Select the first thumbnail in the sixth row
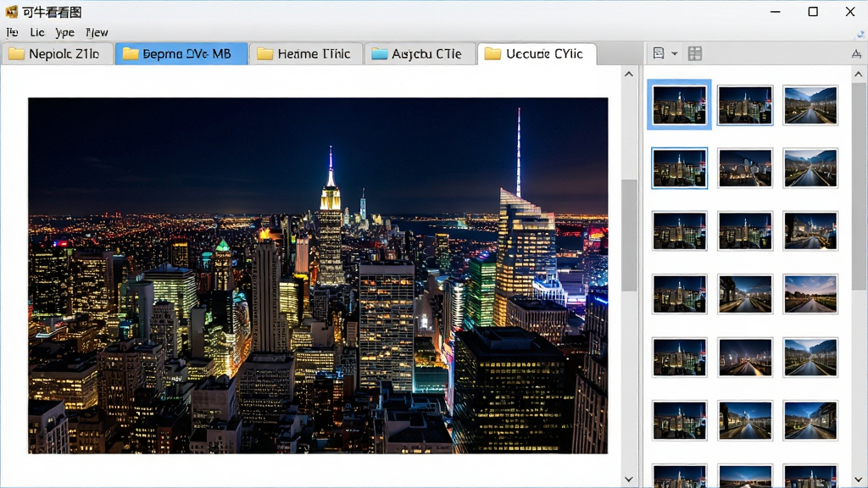The height and width of the screenshot is (488, 868). [x=679, y=420]
